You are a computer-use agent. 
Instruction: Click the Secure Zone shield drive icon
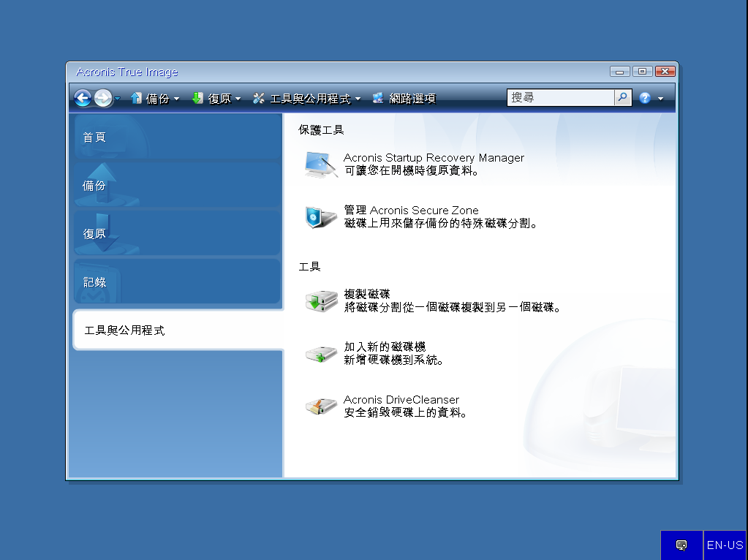tap(321, 217)
